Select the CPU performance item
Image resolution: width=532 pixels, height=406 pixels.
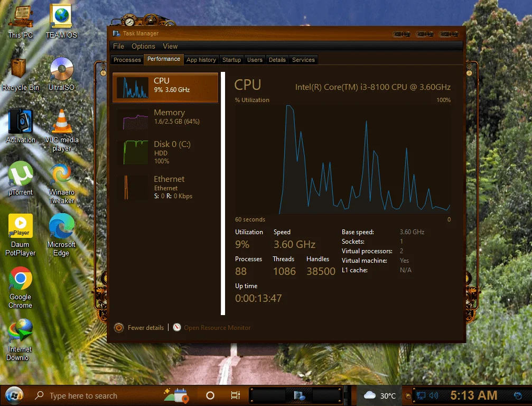click(x=165, y=87)
